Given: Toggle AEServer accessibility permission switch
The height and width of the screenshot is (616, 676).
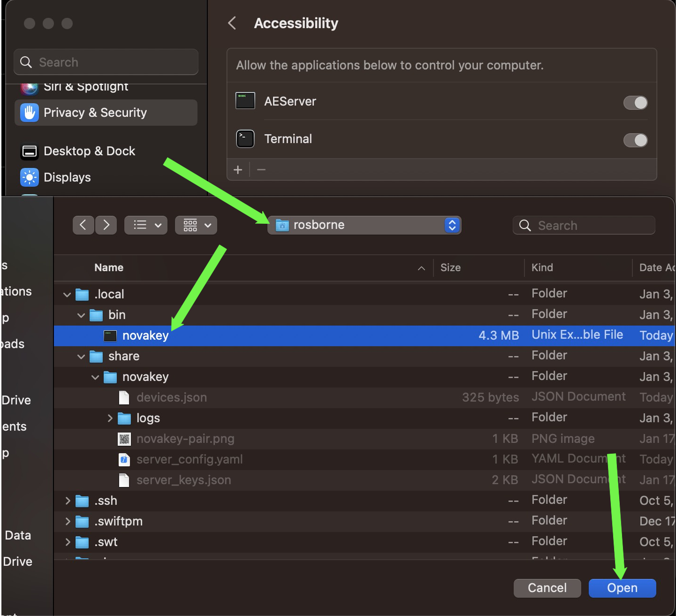Looking at the screenshot, I should point(635,102).
